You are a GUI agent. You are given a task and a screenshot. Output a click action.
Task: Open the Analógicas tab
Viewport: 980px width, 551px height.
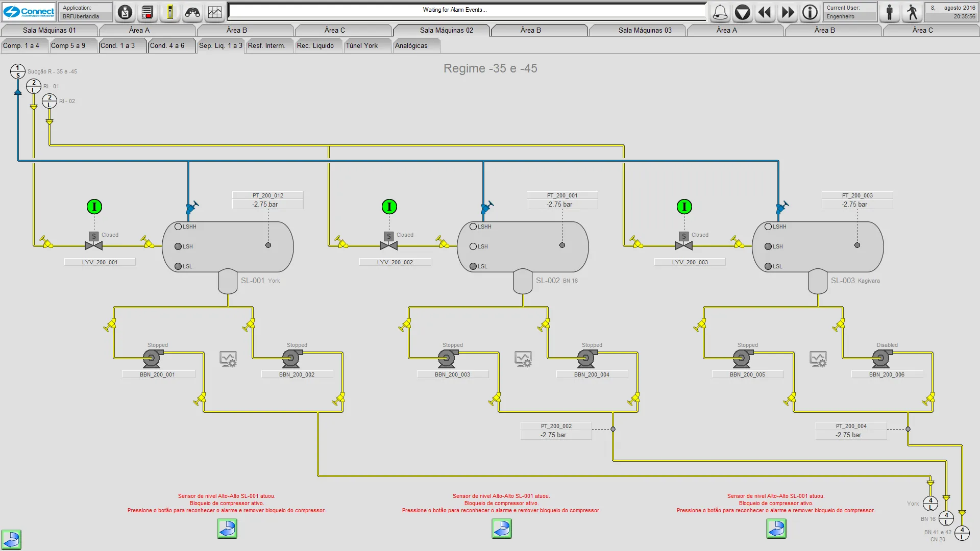click(411, 45)
